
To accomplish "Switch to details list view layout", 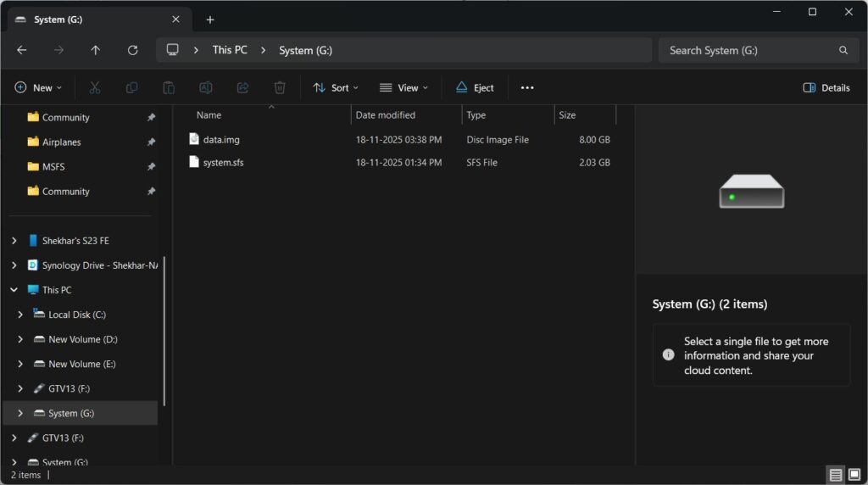I will (x=836, y=475).
